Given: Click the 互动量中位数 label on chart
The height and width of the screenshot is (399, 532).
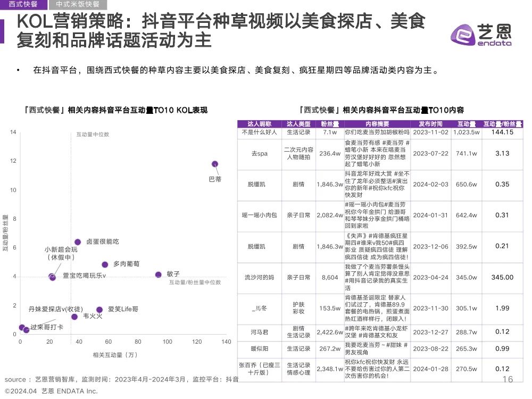Looking at the screenshot, I should (x=93, y=135).
